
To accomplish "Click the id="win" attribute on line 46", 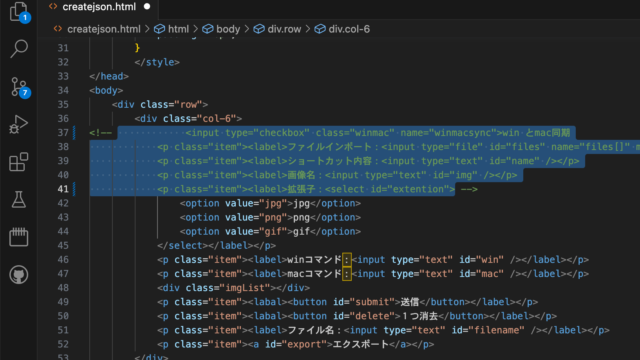I will click(x=481, y=260).
